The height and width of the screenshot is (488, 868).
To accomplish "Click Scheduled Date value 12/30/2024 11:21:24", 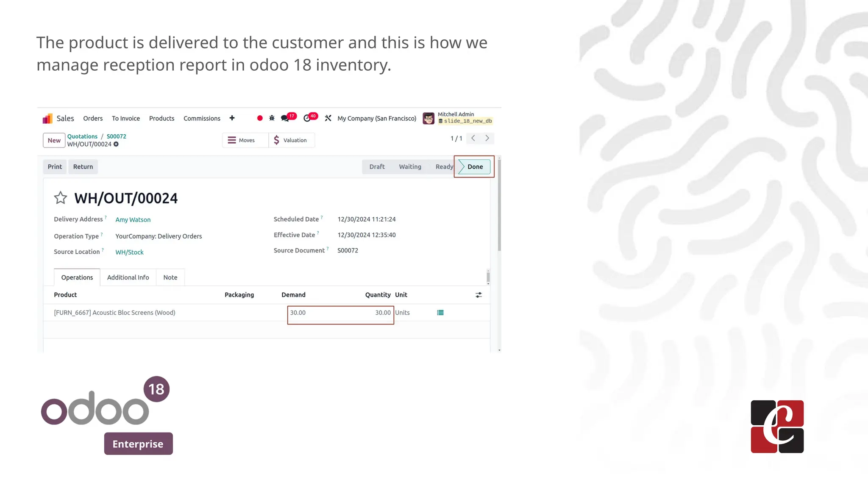I will 367,219.
